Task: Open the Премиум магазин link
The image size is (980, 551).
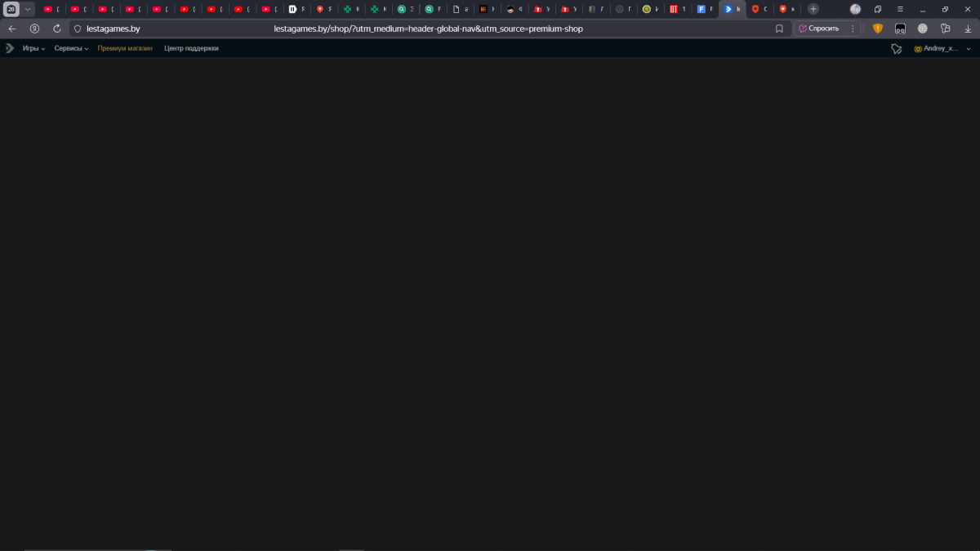Action: tap(125, 48)
